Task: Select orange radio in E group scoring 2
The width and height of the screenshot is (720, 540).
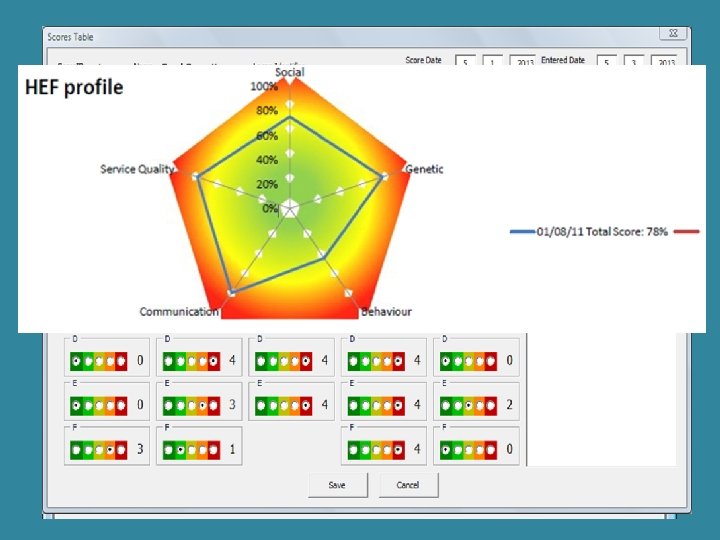Action: pos(479,405)
